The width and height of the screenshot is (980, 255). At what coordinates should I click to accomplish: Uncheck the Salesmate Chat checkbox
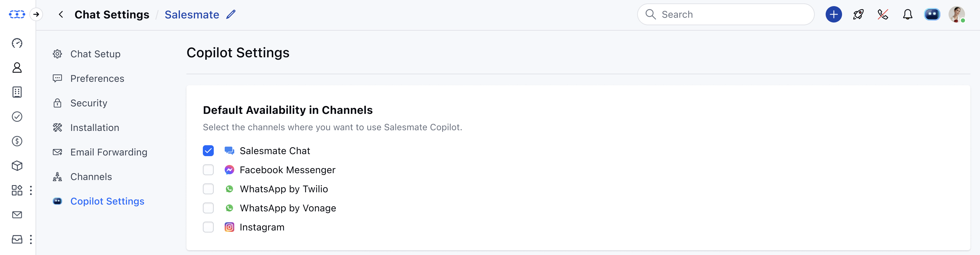[208, 151]
